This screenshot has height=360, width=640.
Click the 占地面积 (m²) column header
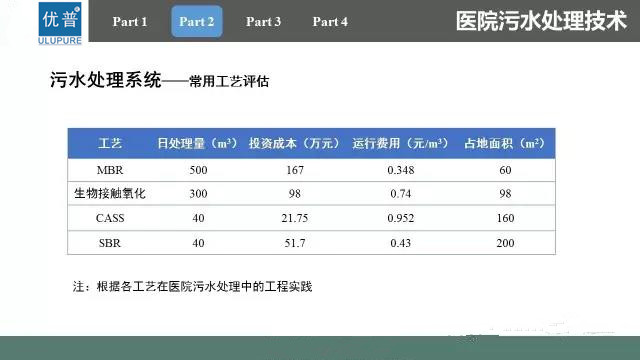coord(505,143)
